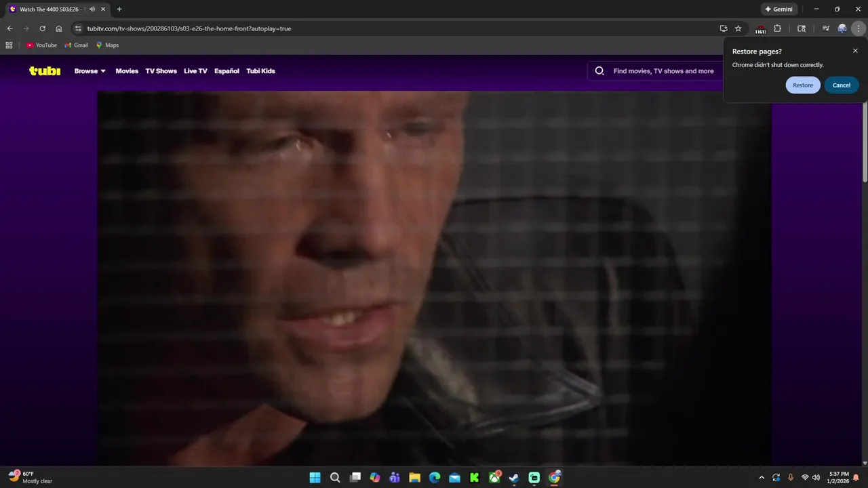Viewport: 868px width, 488px height.
Task: Open Chrome three-dot menu
Action: 859,28
